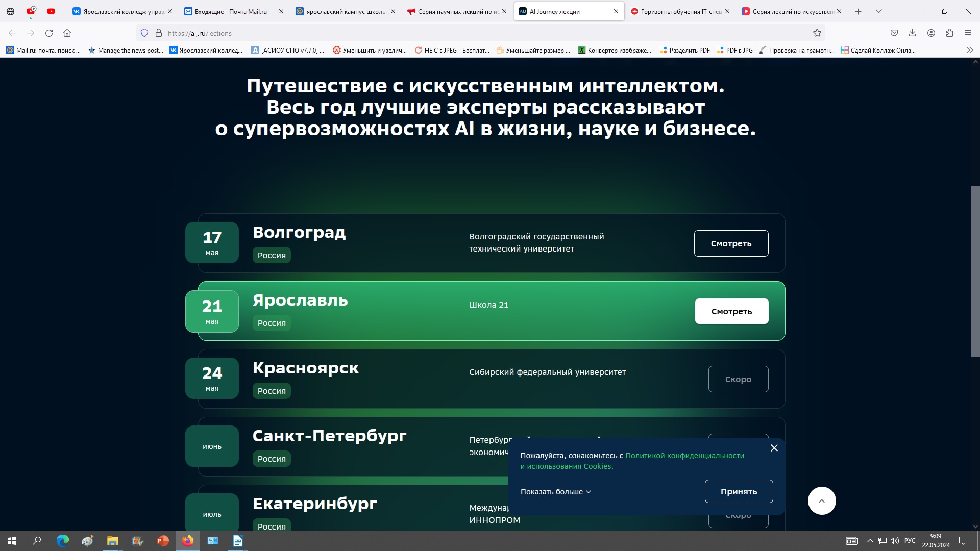This screenshot has height=551, width=980.
Task: Expand 'Показать больше' in cookie notice
Action: click(x=555, y=492)
